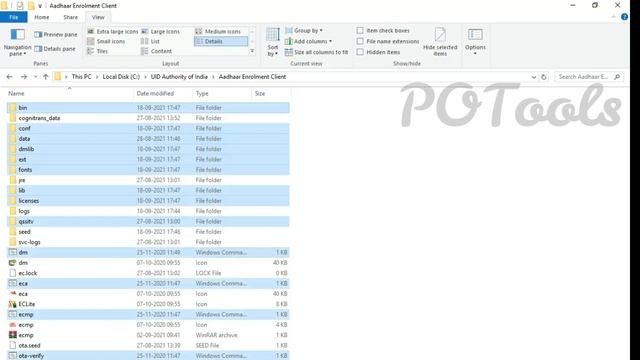Go back with the Back arrow

(9, 77)
